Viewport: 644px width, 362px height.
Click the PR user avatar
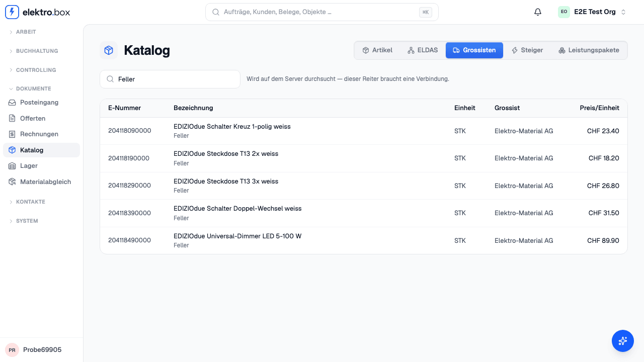(12, 350)
